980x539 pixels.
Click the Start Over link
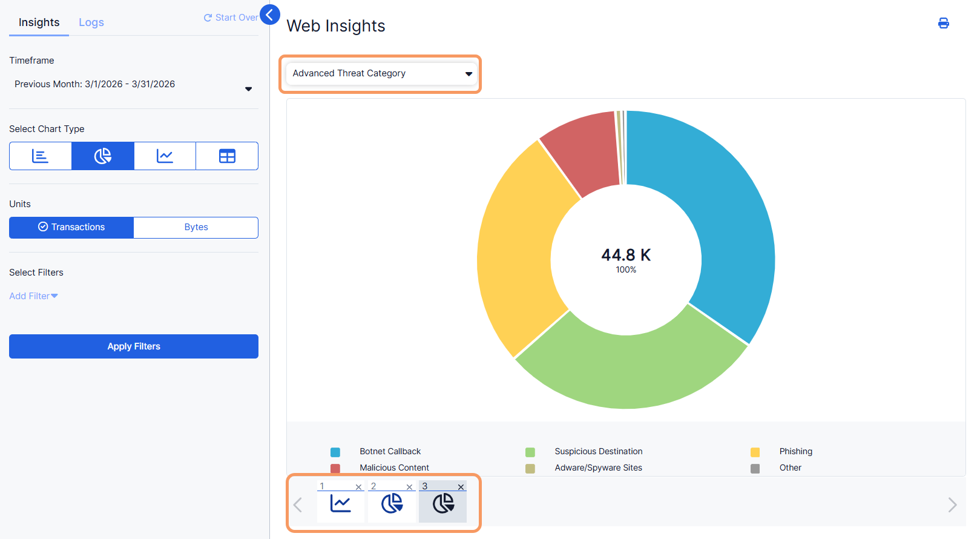point(231,18)
